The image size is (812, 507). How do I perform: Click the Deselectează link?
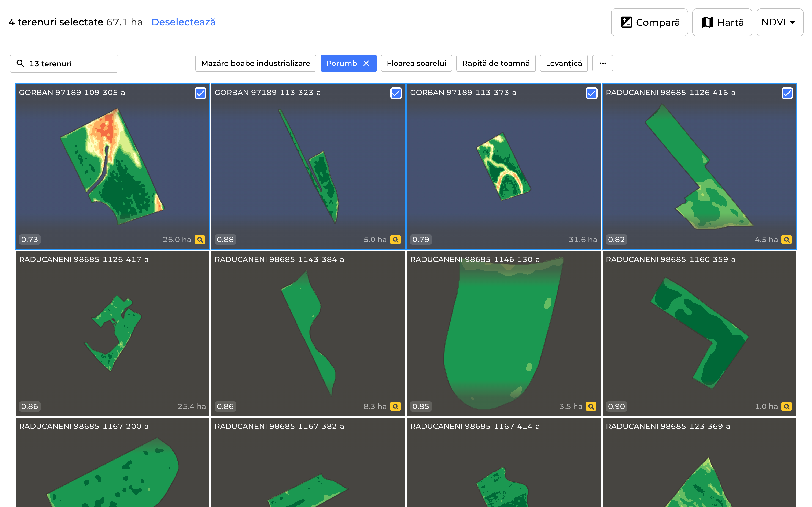tap(183, 22)
